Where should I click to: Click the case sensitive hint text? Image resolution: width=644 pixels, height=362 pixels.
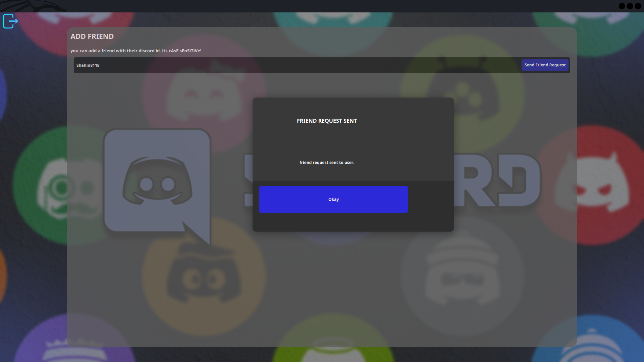coord(136,51)
